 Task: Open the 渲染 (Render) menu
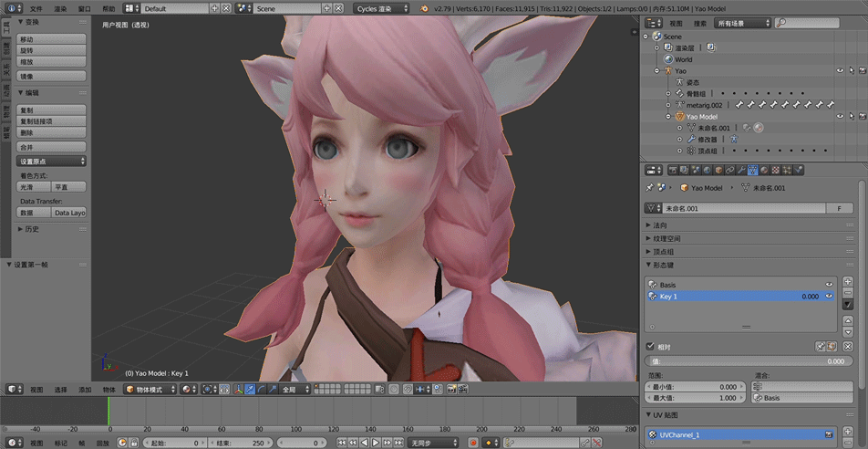click(60, 8)
